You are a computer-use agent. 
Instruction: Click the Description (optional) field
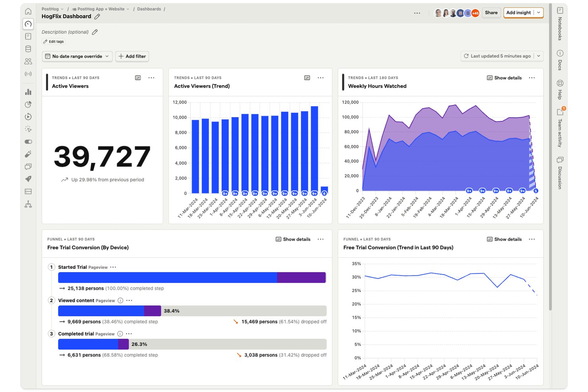(x=65, y=32)
